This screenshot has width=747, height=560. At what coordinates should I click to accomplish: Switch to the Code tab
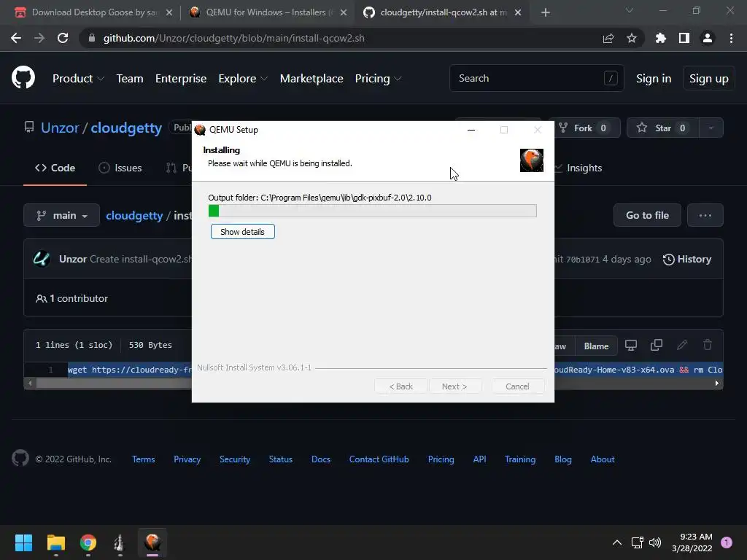pyautogui.click(x=55, y=168)
